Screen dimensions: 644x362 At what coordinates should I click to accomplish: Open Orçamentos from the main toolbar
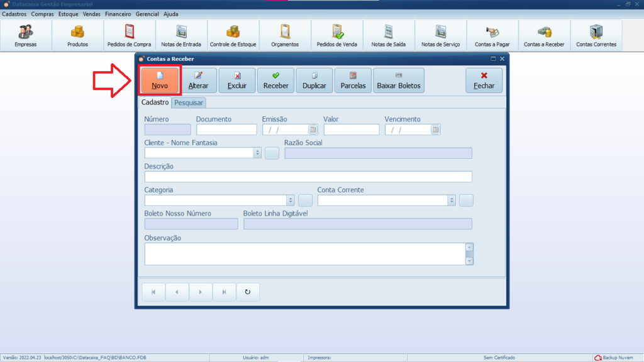pyautogui.click(x=285, y=35)
